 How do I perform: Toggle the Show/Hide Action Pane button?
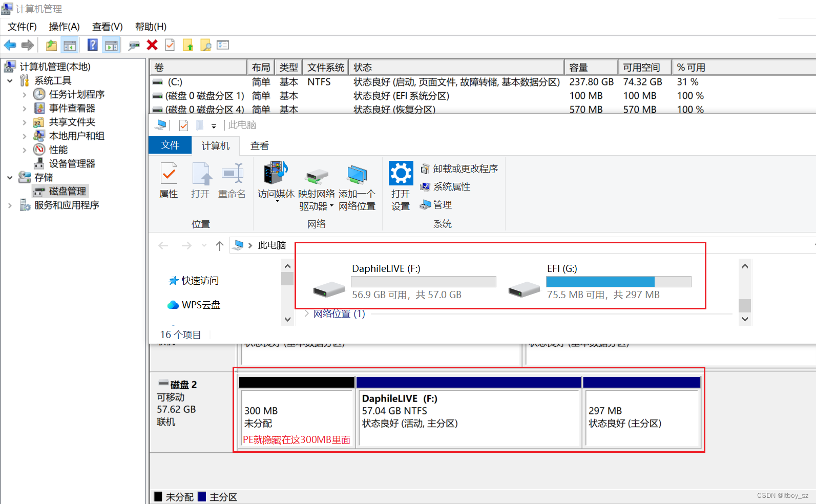point(111,45)
